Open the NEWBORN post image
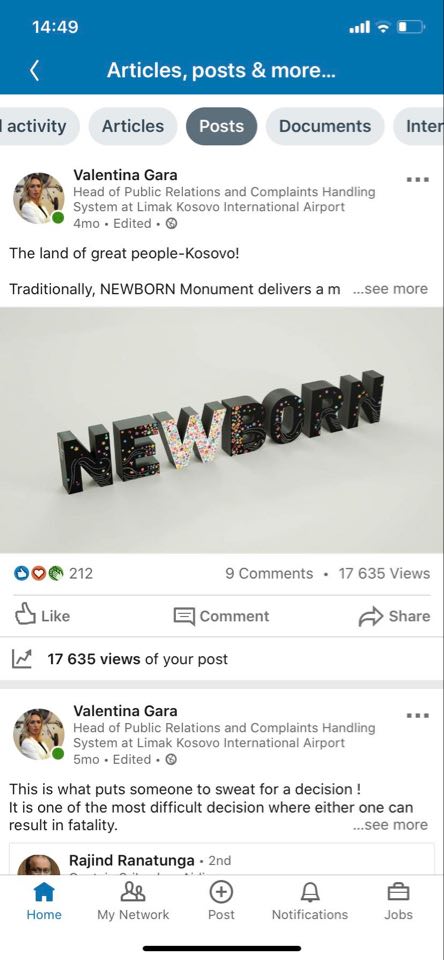The height and width of the screenshot is (960, 444). (222, 430)
